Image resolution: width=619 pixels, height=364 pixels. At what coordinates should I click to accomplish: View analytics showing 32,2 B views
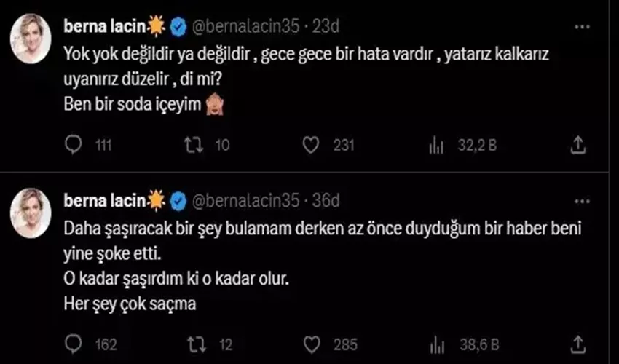(436, 146)
